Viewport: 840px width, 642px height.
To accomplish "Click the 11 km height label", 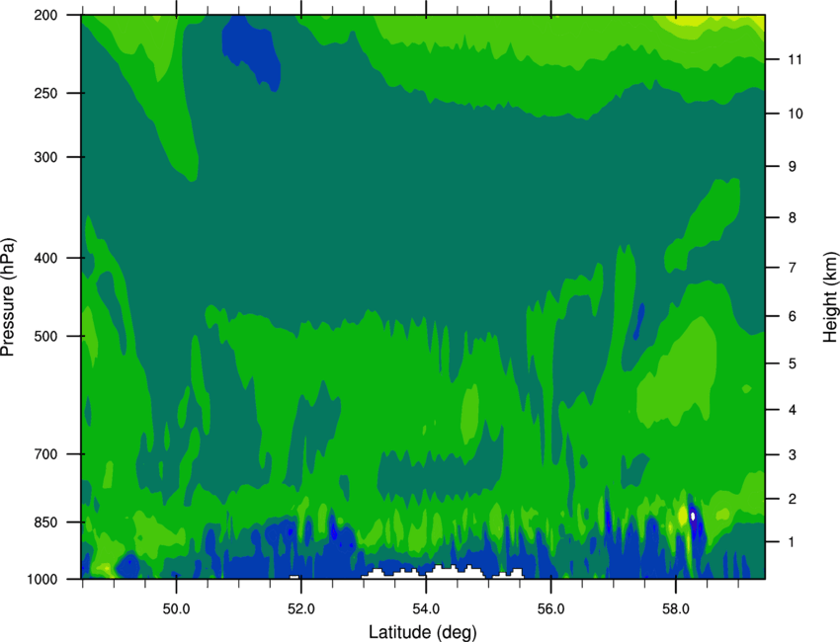I will (795, 59).
